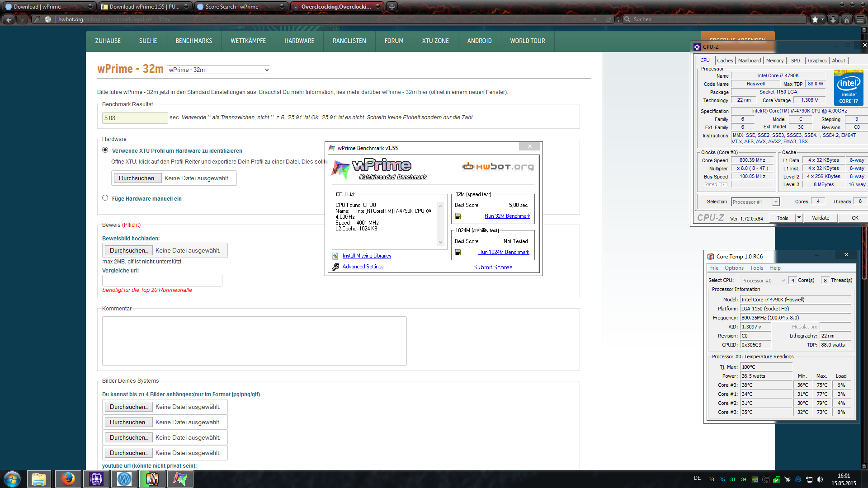
Task: Open the bookmarks dropdown arrow beside star
Action: 823,19
